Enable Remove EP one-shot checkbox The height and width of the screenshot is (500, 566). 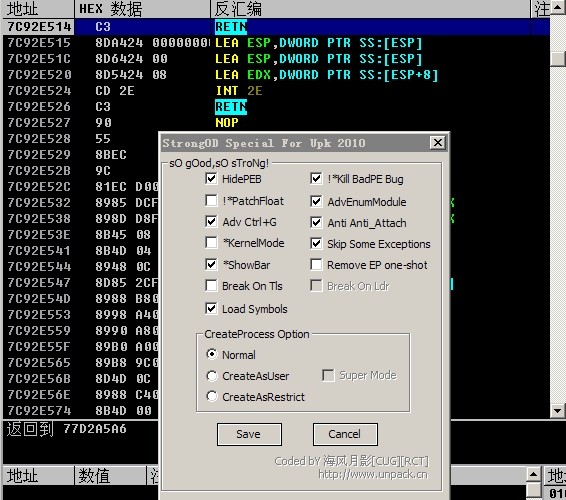316,265
